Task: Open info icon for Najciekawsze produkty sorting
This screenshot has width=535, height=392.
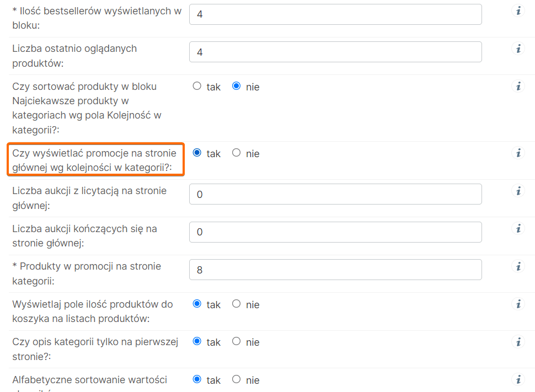Action: (518, 87)
